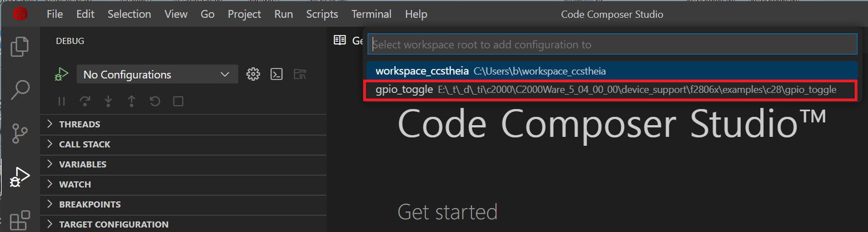Open the Search view in activity bar
The image size is (868, 232).
click(20, 89)
